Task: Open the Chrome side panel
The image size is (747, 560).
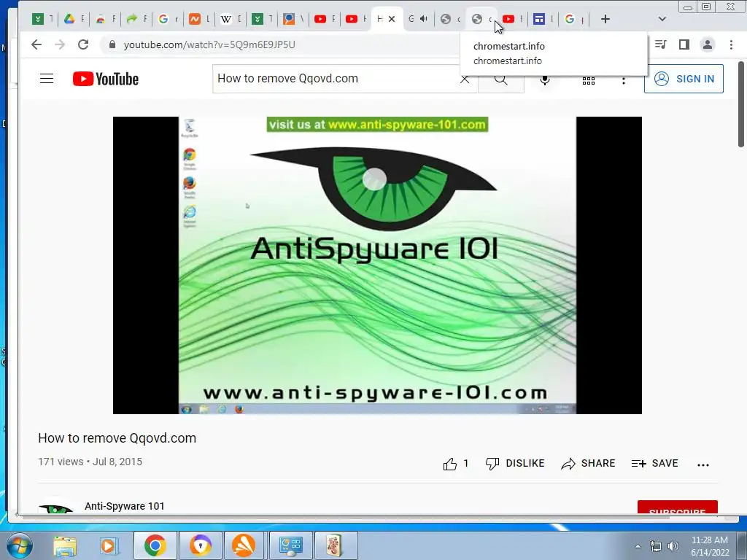Action: (x=684, y=44)
